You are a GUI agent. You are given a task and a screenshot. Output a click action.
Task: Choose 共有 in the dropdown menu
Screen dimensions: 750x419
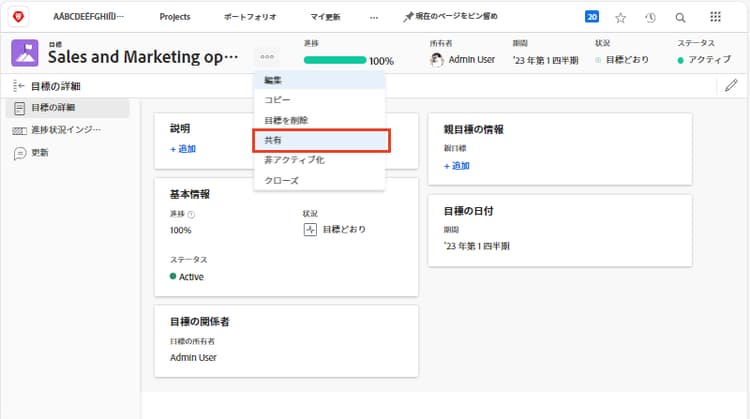[x=321, y=140]
